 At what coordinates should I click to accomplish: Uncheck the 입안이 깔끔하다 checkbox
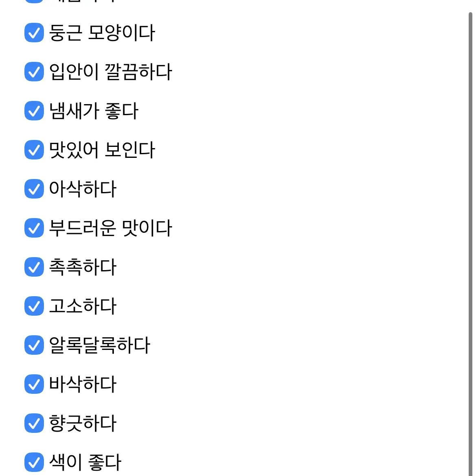34,72
